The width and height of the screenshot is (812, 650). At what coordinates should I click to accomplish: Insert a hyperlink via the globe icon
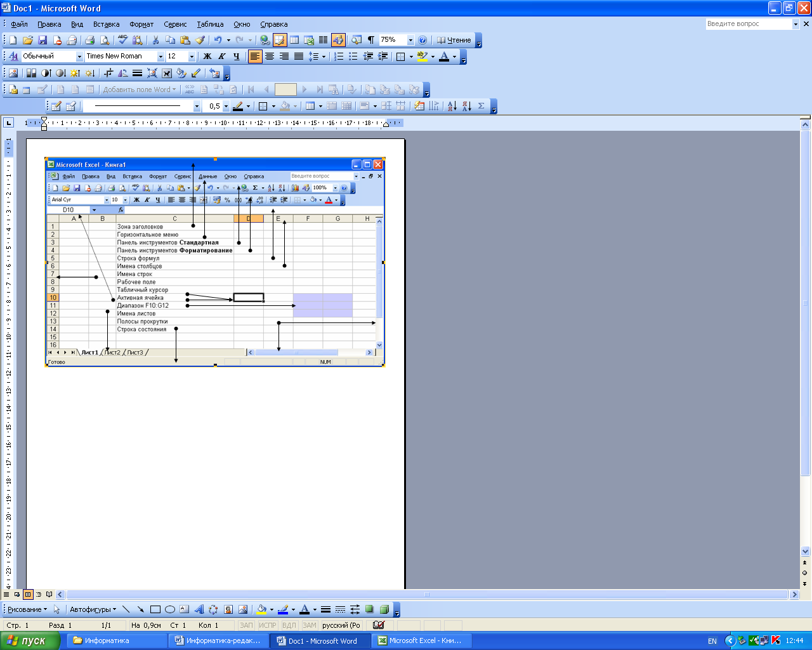tap(265, 40)
